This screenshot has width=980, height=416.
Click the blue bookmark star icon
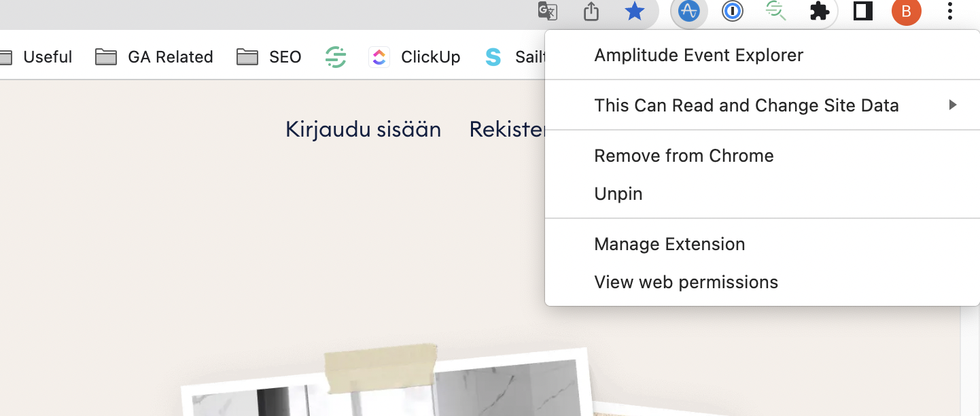[635, 11]
